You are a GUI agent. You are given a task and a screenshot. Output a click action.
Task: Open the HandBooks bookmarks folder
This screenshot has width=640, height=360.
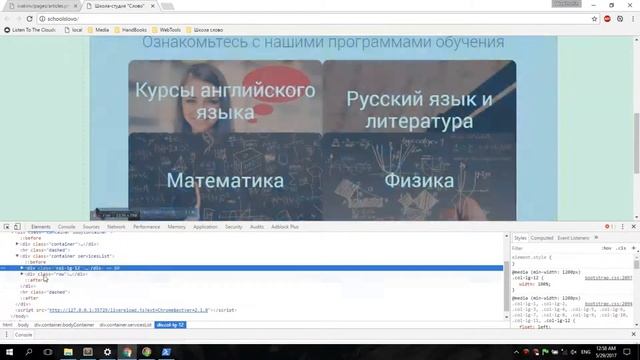[131, 30]
